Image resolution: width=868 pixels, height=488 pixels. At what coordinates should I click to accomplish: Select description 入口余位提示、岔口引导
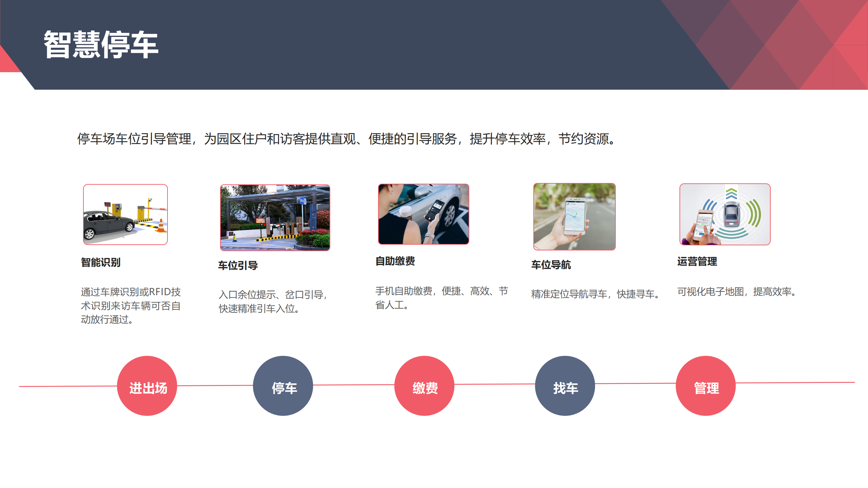point(273,302)
